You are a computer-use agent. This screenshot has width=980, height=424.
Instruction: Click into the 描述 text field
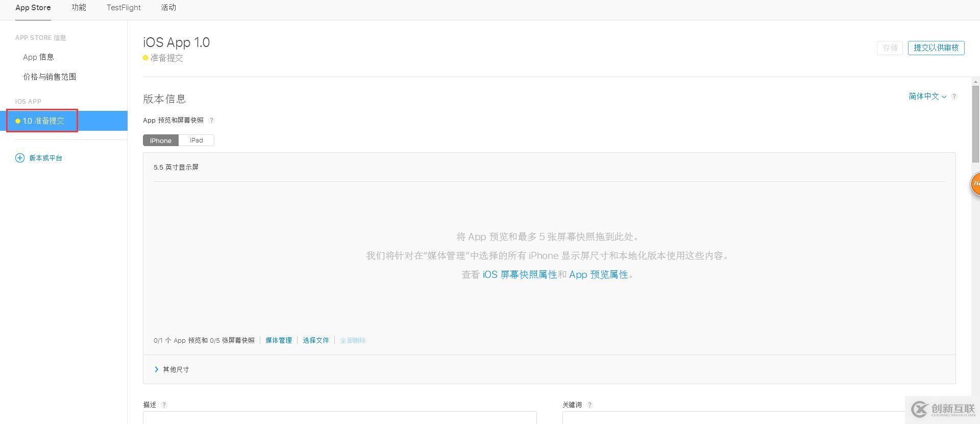(340, 417)
